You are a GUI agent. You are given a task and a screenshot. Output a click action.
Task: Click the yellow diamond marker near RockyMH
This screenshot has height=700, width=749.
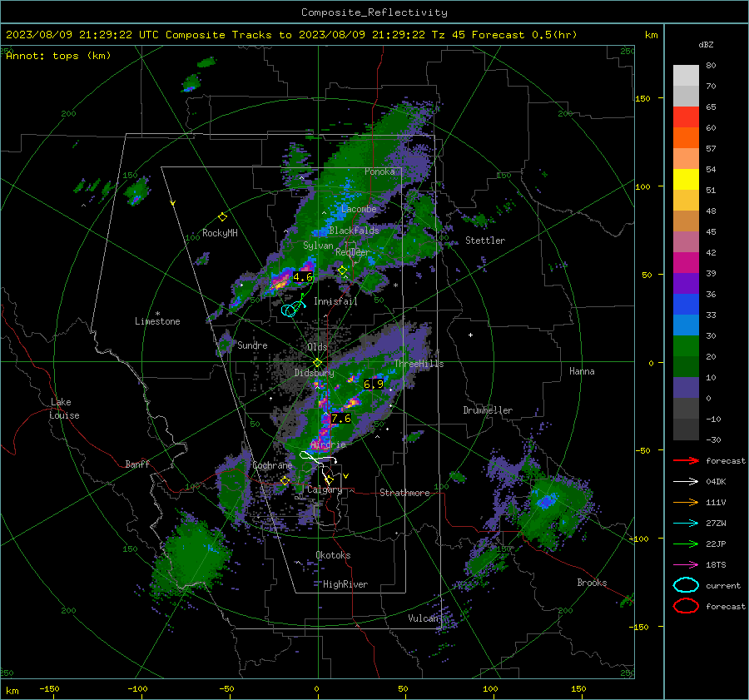222,217
